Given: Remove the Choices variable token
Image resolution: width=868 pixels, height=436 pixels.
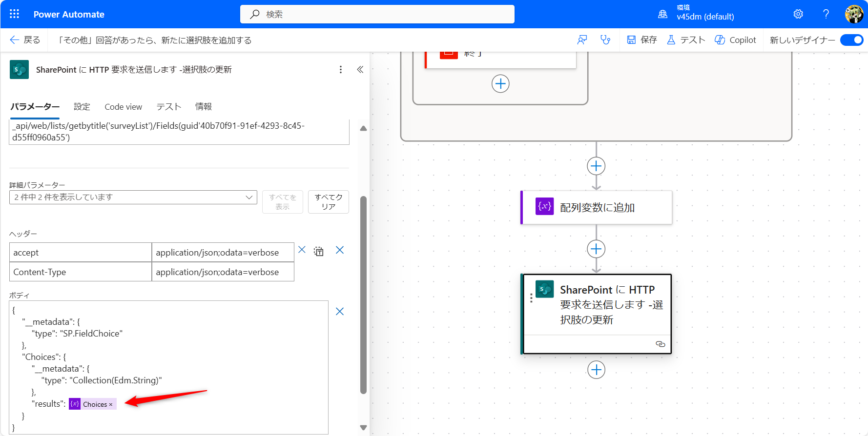Looking at the screenshot, I should tap(111, 404).
